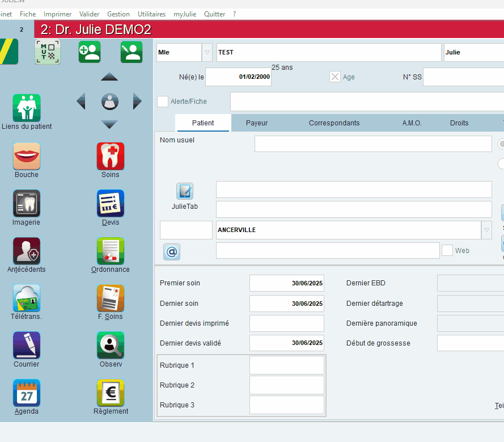The height and width of the screenshot is (442, 504).
Task: Switch to the A.M.O. tab
Action: [x=412, y=123]
